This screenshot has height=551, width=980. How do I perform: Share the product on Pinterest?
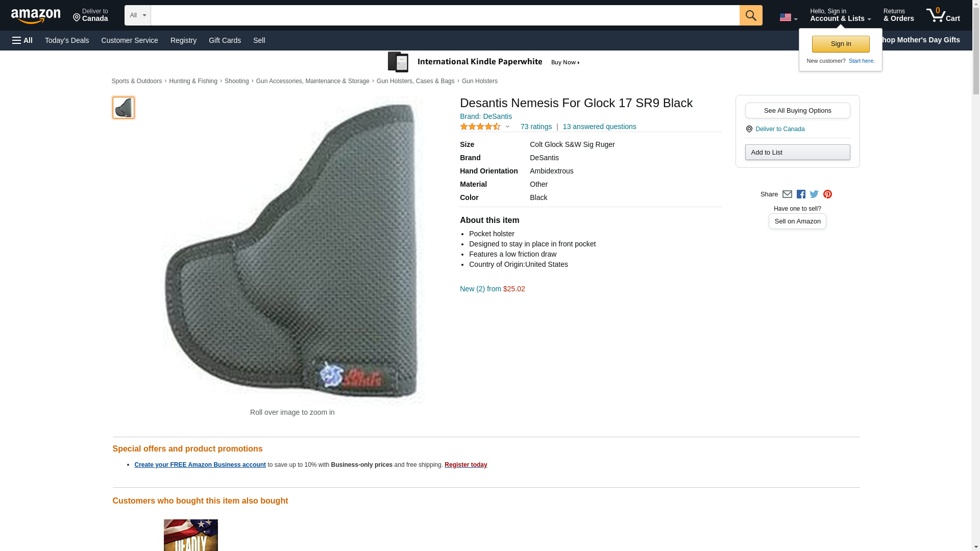pos(827,194)
